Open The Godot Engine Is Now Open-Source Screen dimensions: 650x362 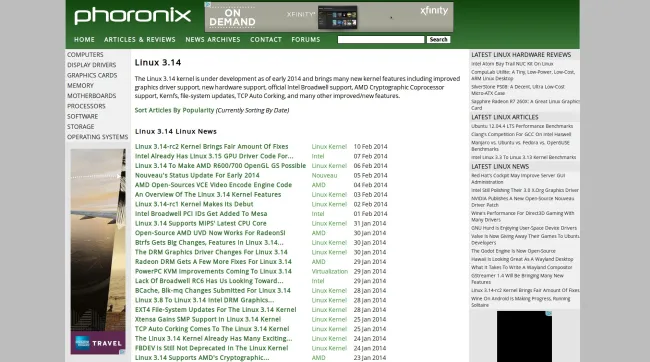pos(513,251)
